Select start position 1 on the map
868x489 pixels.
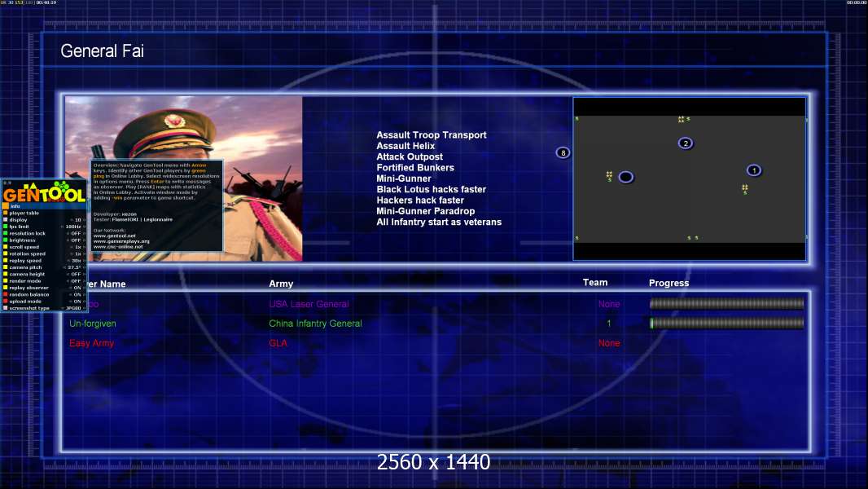753,170
